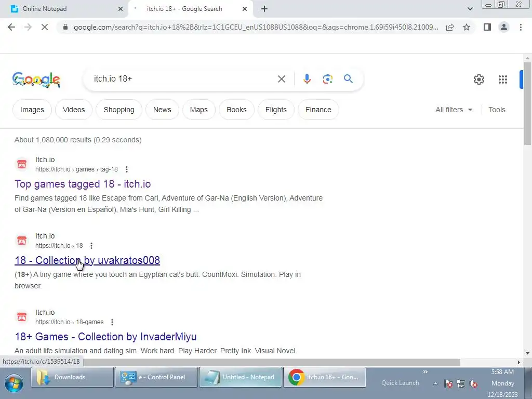The width and height of the screenshot is (532, 399).
Task: Click the vertical scrollbar thumb
Action: tap(527, 103)
